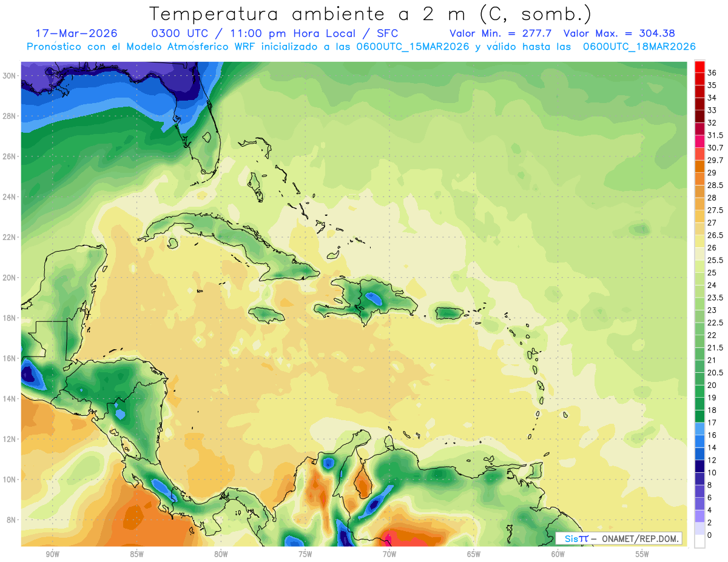
Task: Click the dark blue color band between 10 and 12
Action: tap(699, 466)
